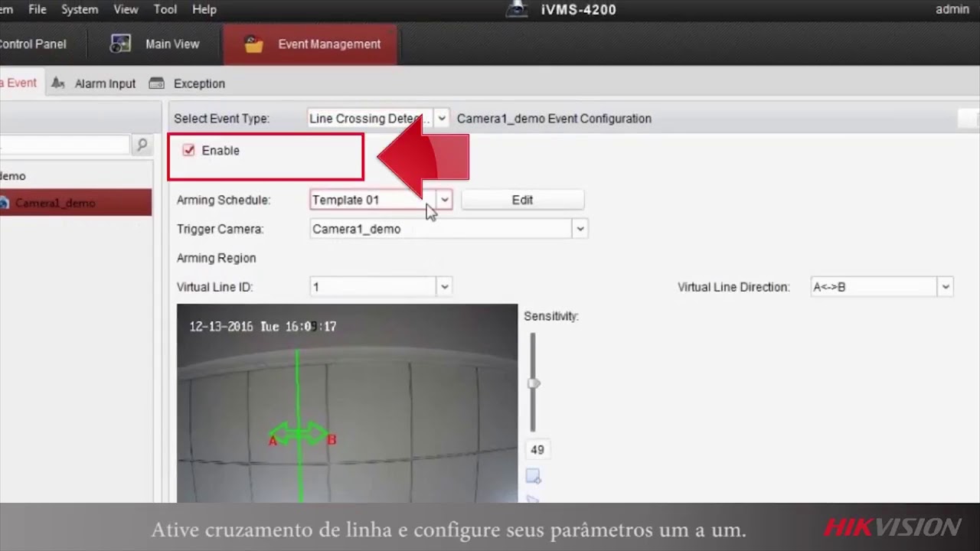Click the Alarm Input bell icon

coord(60,83)
